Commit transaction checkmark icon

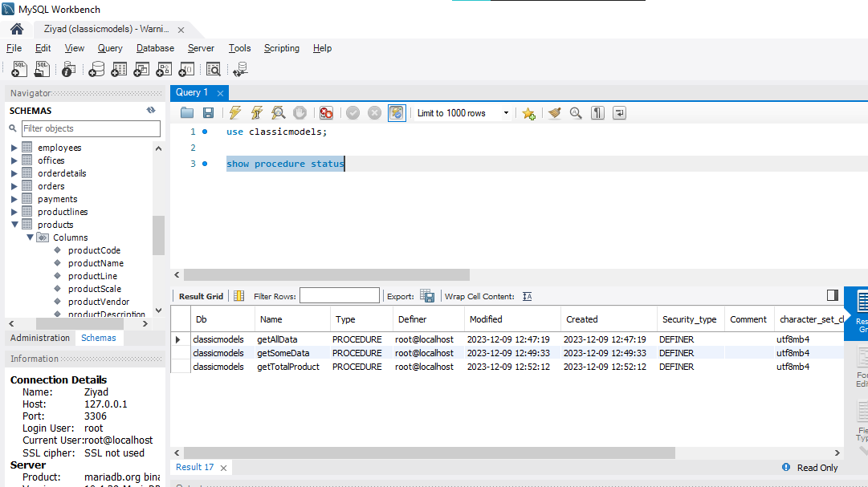(352, 113)
